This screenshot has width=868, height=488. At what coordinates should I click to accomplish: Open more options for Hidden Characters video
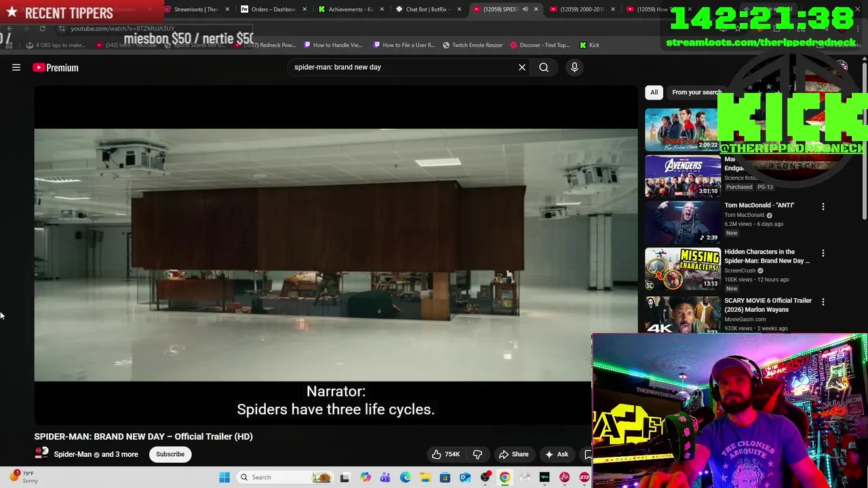(823, 253)
